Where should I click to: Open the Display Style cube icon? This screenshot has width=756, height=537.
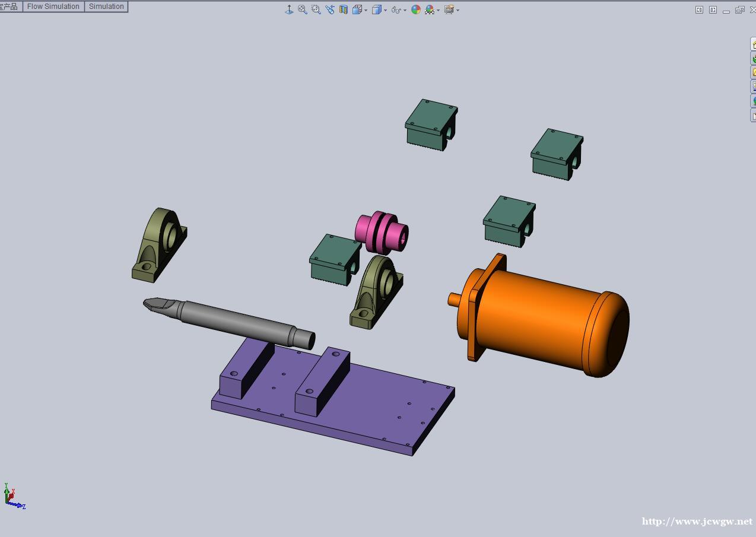click(376, 9)
